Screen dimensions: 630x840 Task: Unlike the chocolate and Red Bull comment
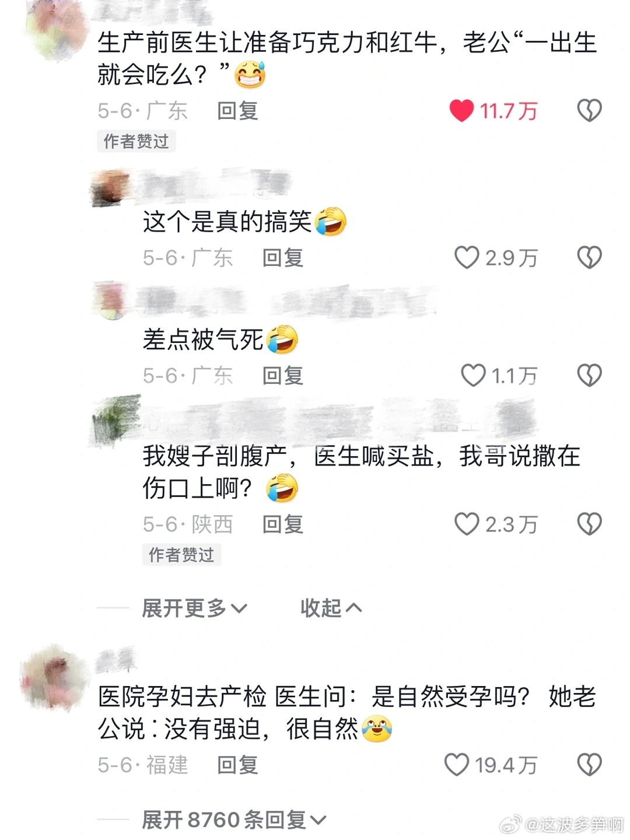point(461,110)
